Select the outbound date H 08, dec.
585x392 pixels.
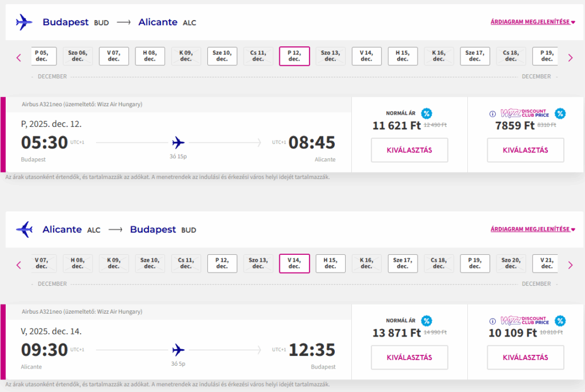[150, 56]
